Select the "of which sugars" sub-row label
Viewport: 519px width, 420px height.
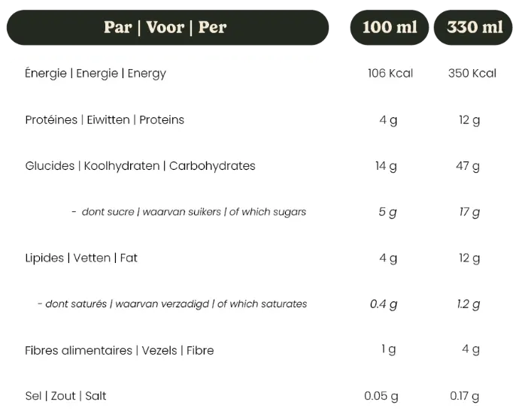(189, 212)
